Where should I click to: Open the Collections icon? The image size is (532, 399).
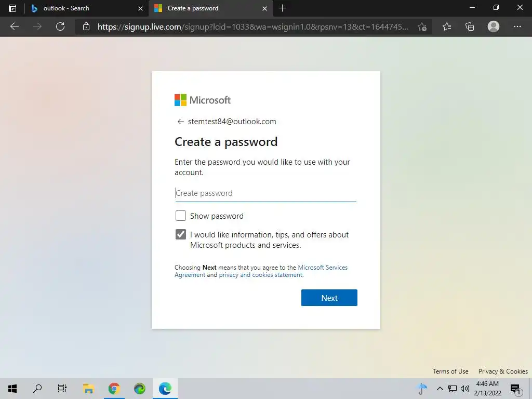pyautogui.click(x=470, y=26)
